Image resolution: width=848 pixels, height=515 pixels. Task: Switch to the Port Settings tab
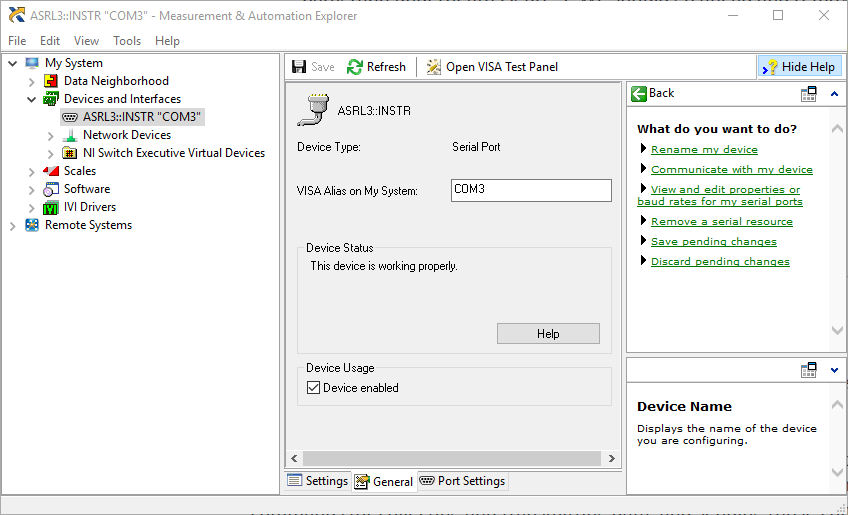point(462,481)
